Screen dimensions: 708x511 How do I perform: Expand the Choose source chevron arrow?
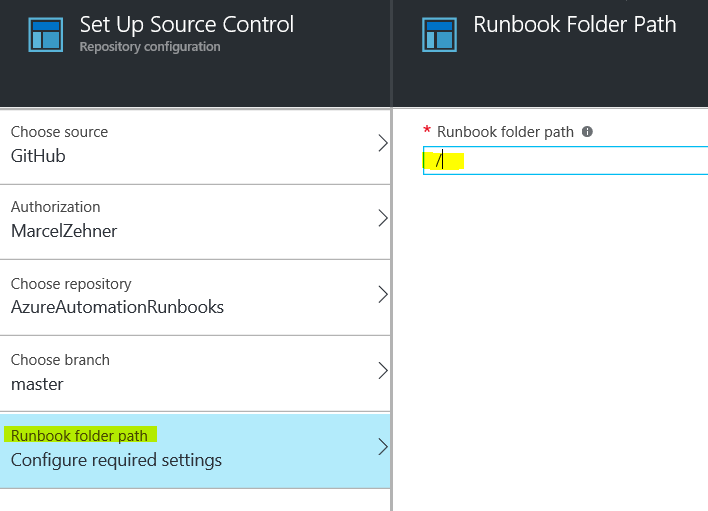click(382, 144)
